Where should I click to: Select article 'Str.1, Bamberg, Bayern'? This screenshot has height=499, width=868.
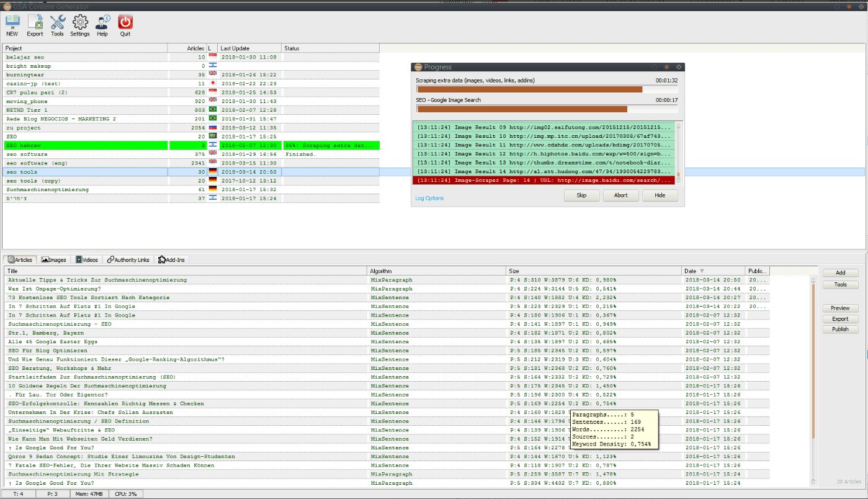tap(387, 333)
